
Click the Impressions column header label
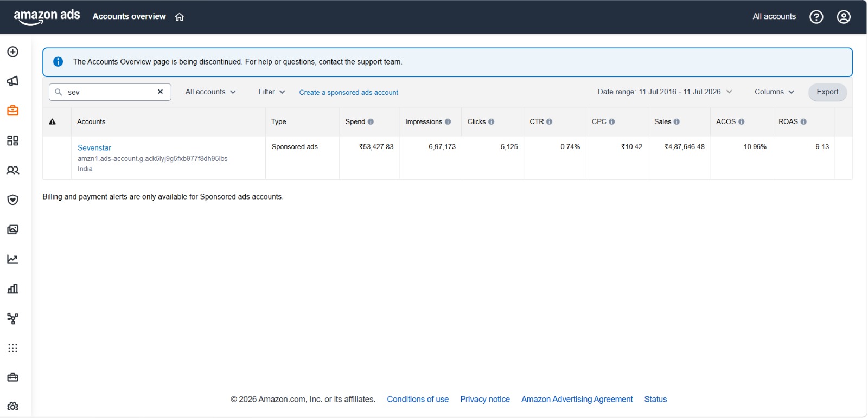(x=424, y=122)
